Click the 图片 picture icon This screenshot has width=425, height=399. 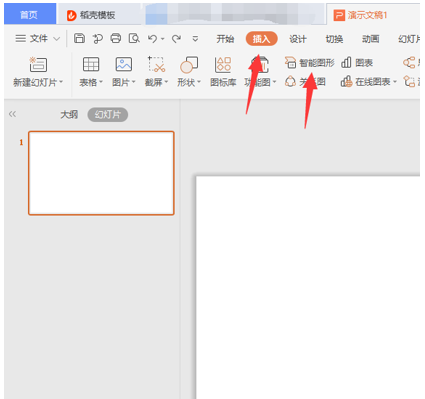(x=124, y=64)
